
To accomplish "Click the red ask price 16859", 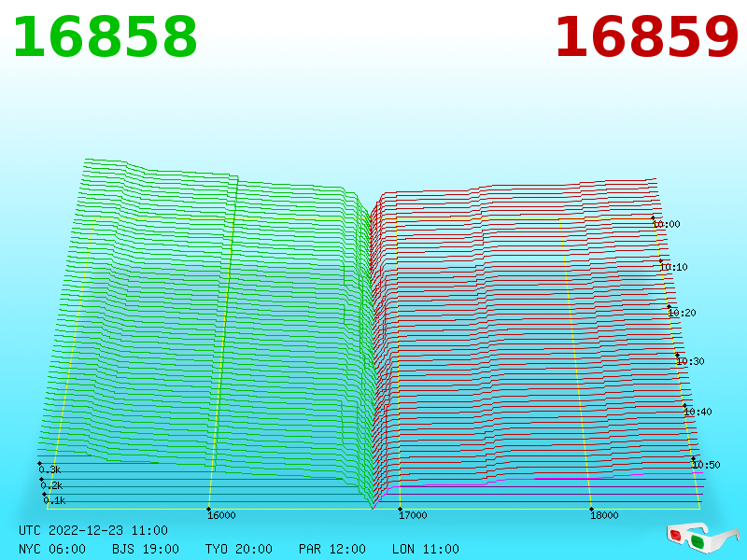I will click(x=647, y=37).
